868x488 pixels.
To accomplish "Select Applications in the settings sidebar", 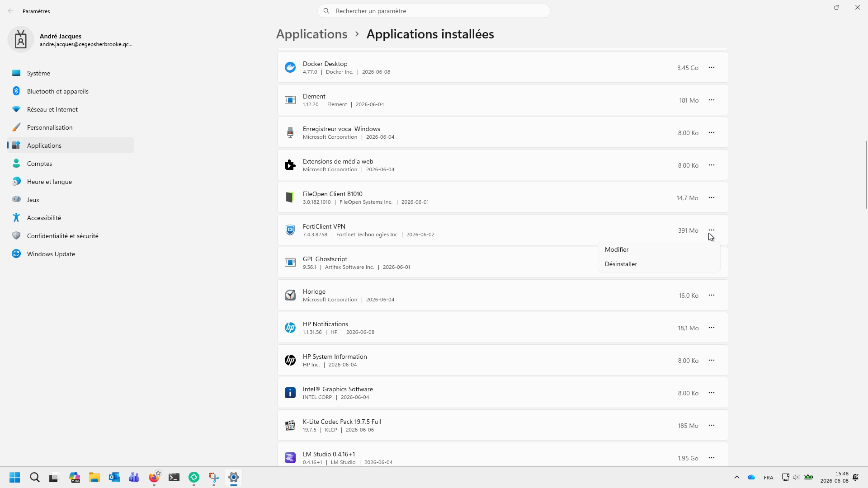I will click(71, 145).
